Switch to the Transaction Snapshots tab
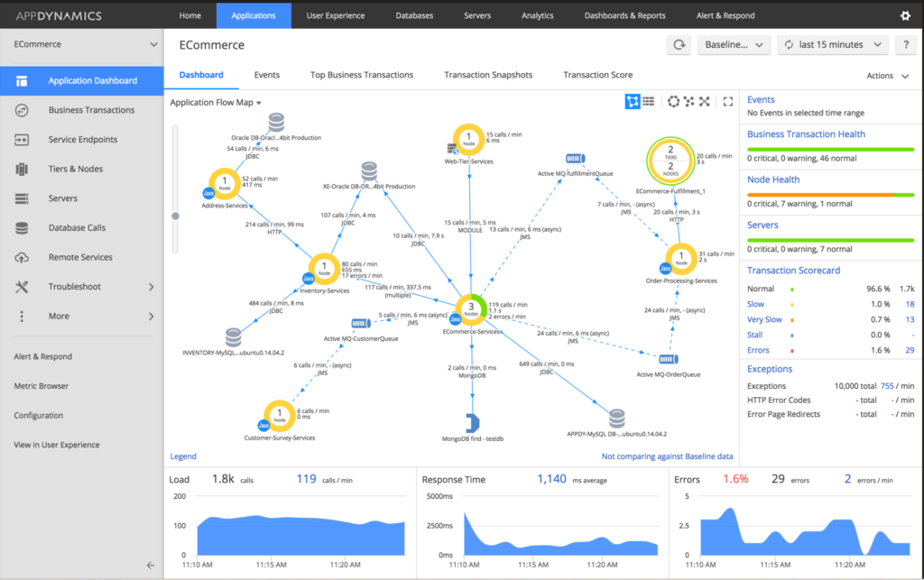Screen dimensions: 924x580 click(487, 75)
